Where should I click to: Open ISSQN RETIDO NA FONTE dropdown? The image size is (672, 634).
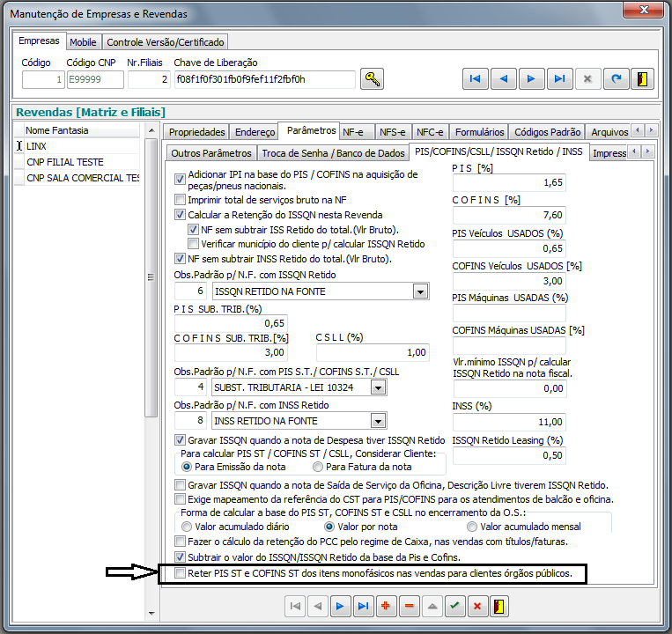click(420, 291)
